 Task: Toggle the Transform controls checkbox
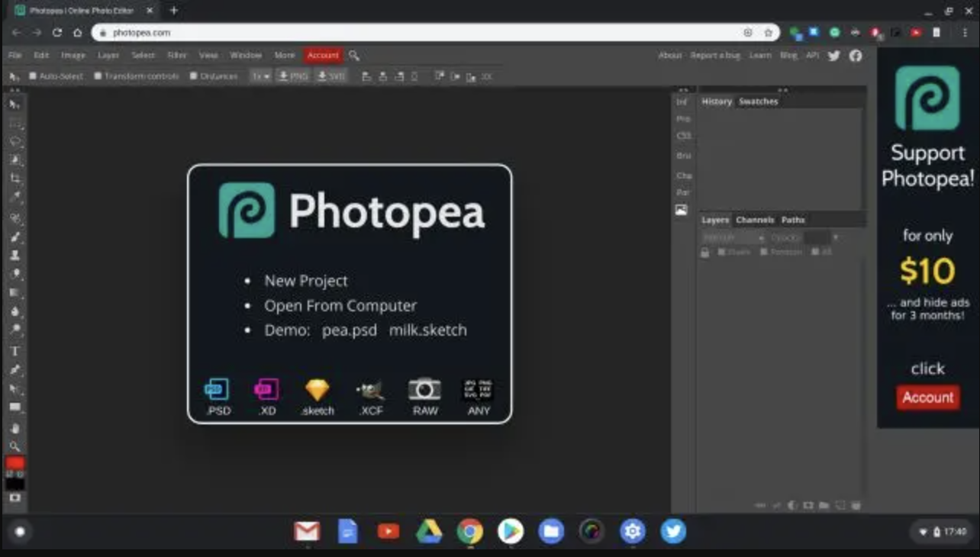pos(98,76)
